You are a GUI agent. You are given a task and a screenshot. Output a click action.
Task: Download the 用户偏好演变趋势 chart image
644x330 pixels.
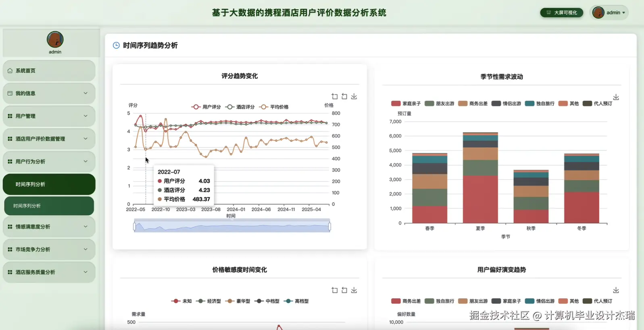click(616, 290)
